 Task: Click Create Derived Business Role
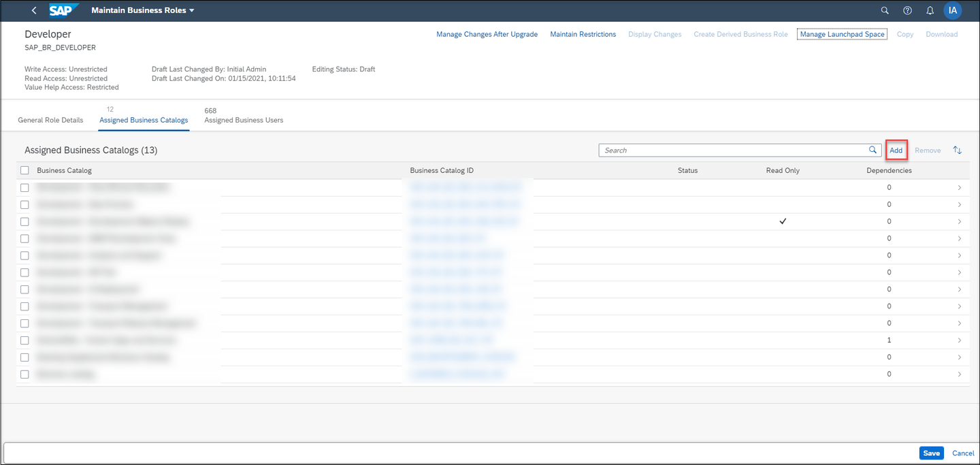click(x=741, y=34)
